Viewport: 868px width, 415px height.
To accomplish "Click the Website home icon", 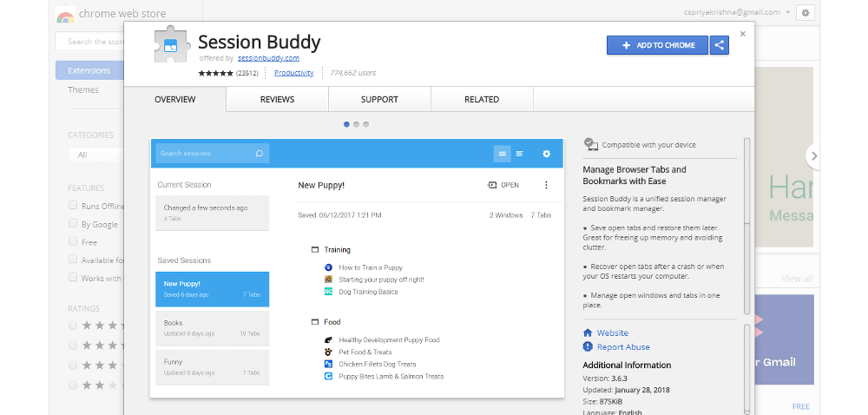I will 588,333.
